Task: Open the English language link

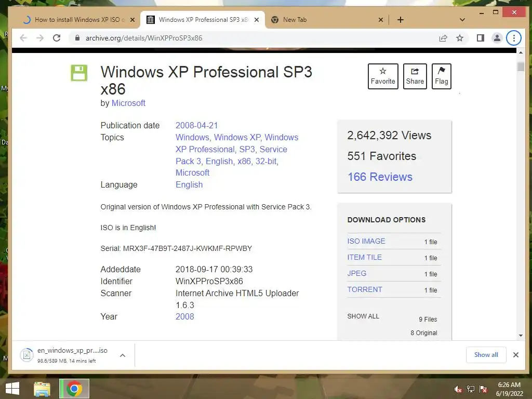Action: pos(189,185)
